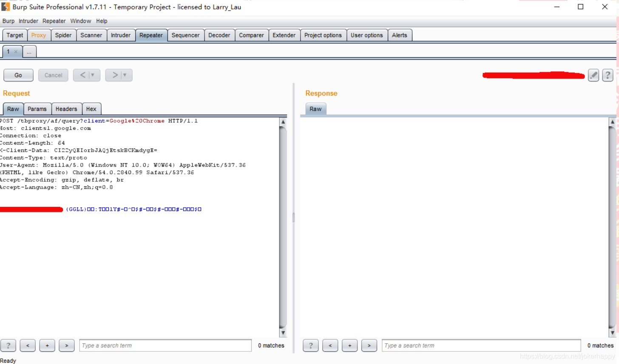Click the Go button to send request
This screenshot has width=619, height=364.
pyautogui.click(x=18, y=75)
